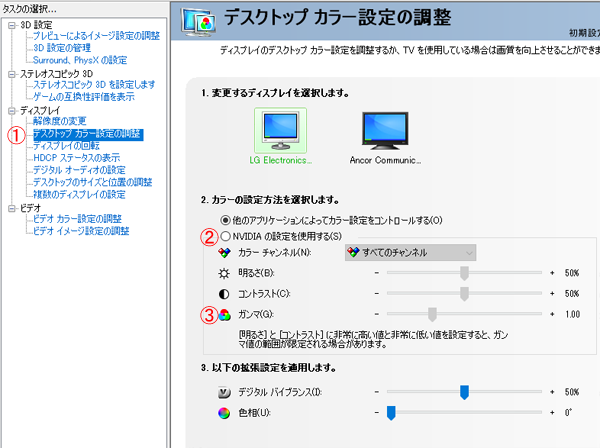The image size is (600, 448).
Task: Collapse the ディスプレイ tree node
Action: pos(12,111)
